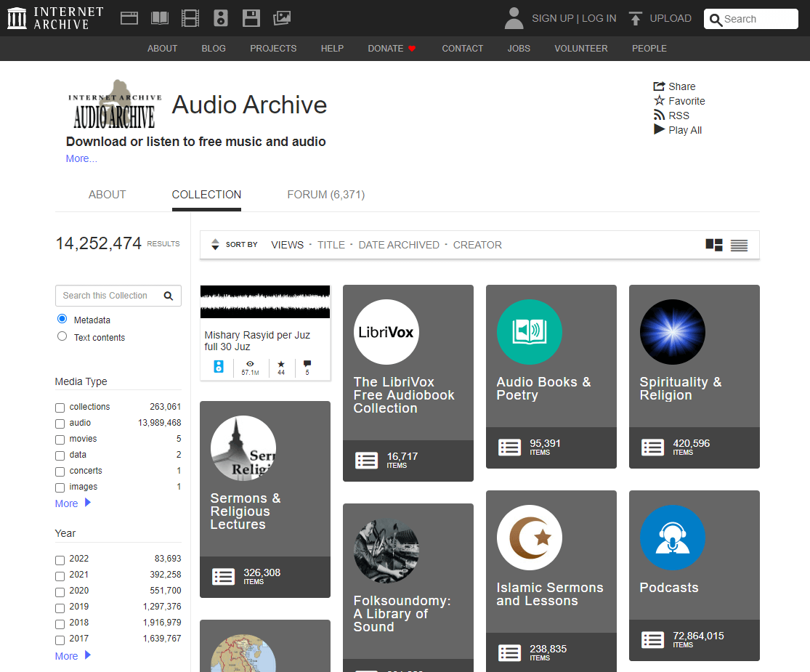Click the Share icon
This screenshot has height=672, width=810.
659,86
